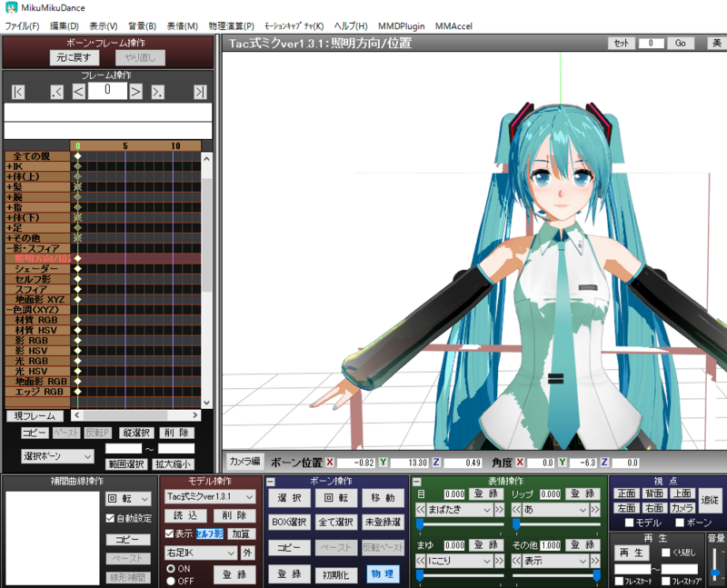Click 正面 front view button
727x588 pixels.
(626, 493)
